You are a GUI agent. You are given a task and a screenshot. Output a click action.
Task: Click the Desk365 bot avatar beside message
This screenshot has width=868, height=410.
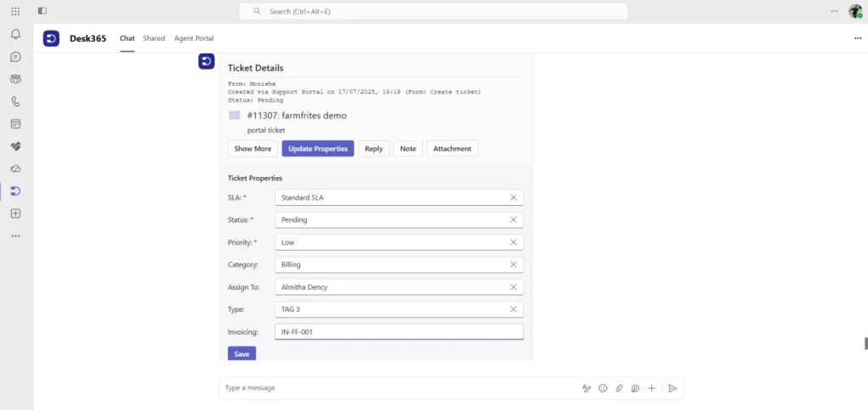[x=207, y=61]
